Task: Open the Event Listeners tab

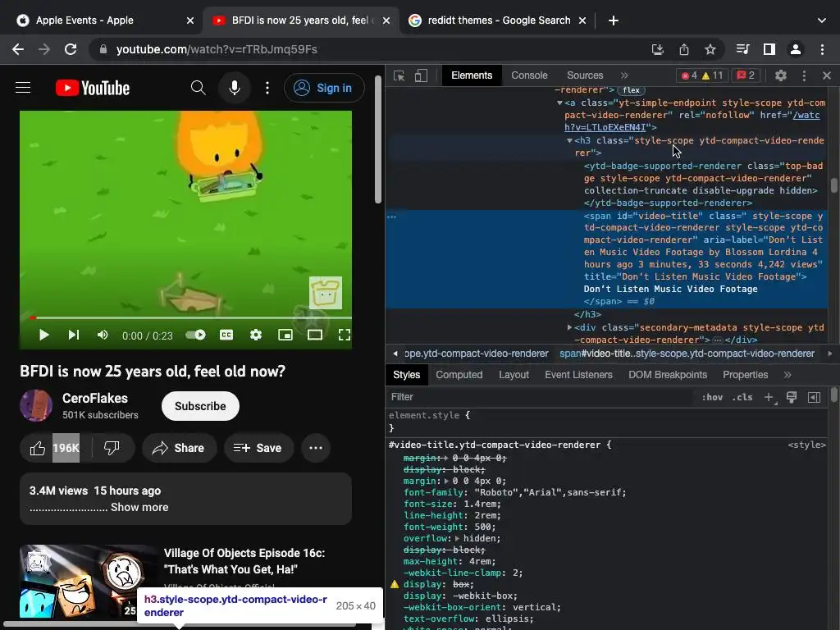Action: pos(578,375)
